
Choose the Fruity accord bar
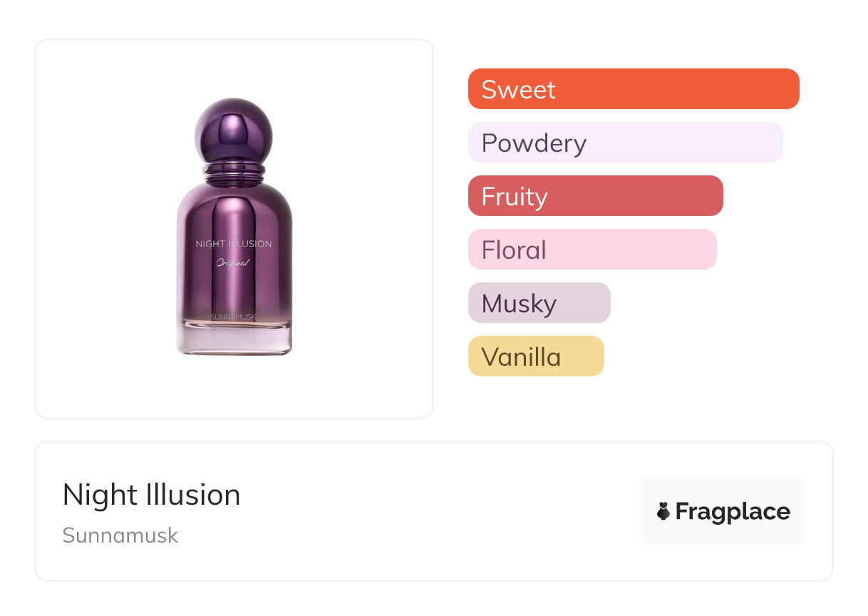[x=595, y=196]
